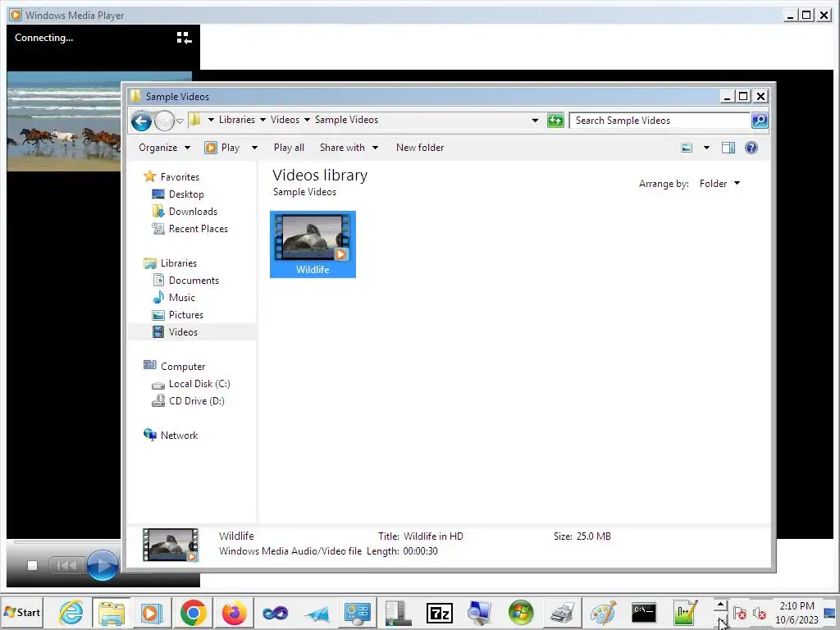Click the blue infinity taskbar icon

(276, 612)
